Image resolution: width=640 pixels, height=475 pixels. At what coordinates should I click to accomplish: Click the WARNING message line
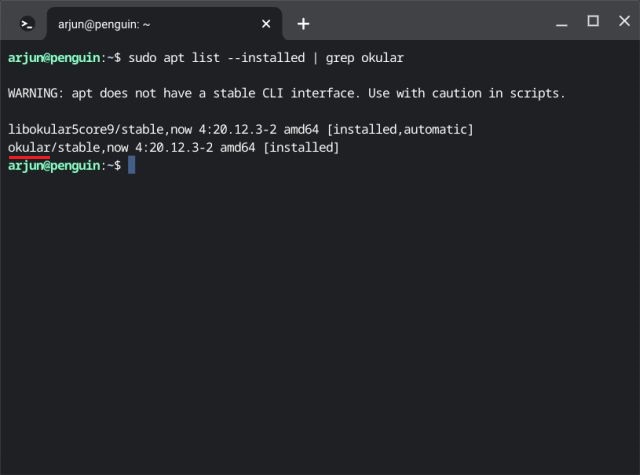point(285,93)
